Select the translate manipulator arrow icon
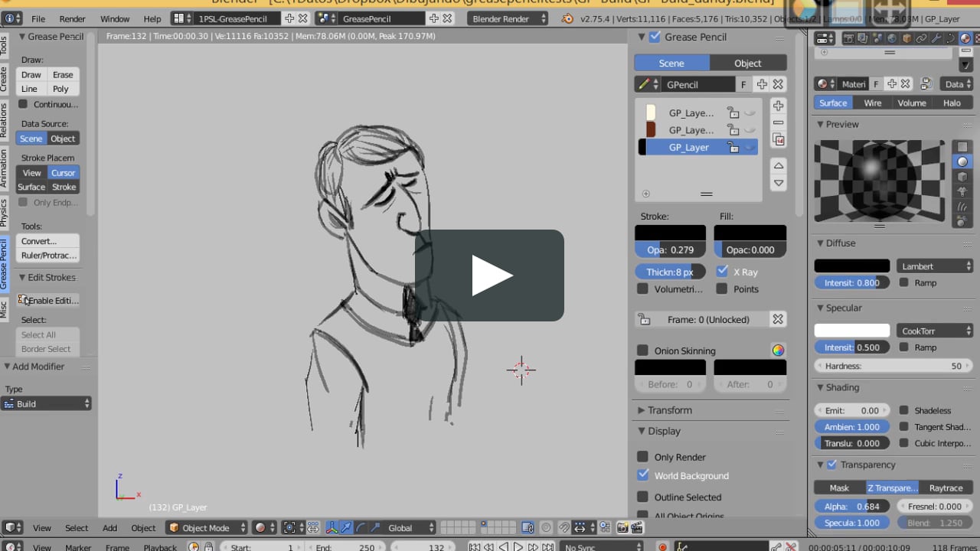980x551 pixels. point(346,527)
